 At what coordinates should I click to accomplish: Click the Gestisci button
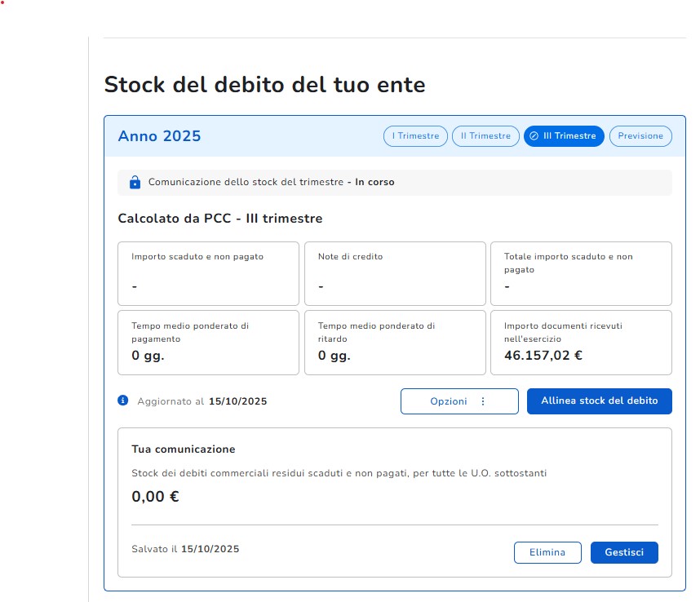(x=624, y=552)
